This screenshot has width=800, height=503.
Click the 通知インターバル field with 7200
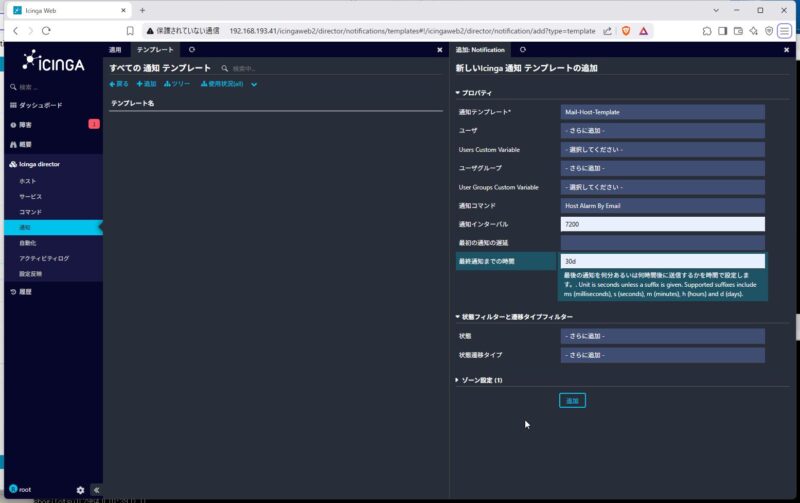coord(662,224)
